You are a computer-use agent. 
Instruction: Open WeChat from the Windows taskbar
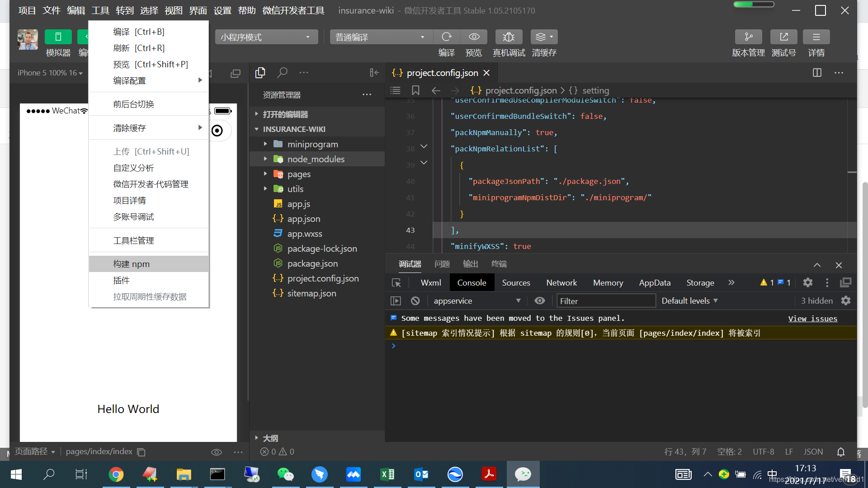[285, 474]
